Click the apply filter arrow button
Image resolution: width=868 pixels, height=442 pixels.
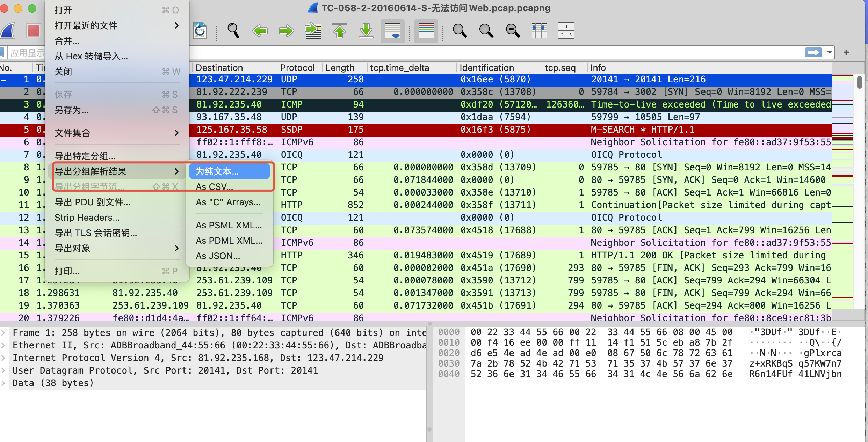[x=813, y=52]
